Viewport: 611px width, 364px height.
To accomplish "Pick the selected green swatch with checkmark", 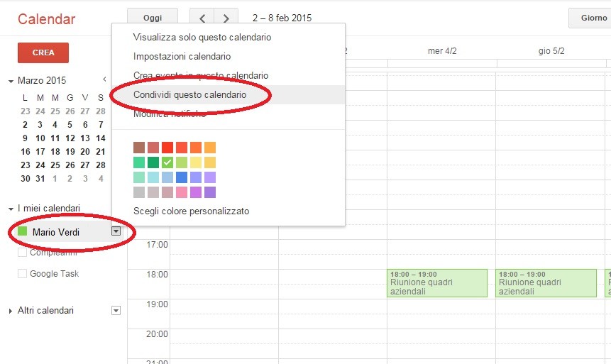I will (x=167, y=162).
